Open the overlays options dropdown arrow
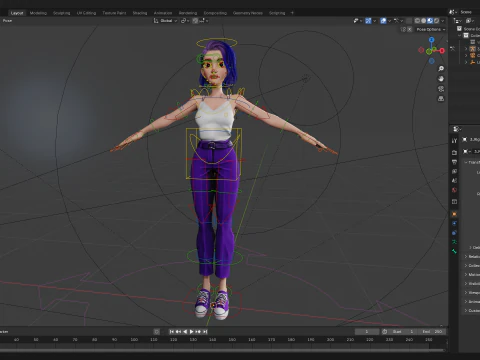The width and height of the screenshot is (480, 360). 389,21
